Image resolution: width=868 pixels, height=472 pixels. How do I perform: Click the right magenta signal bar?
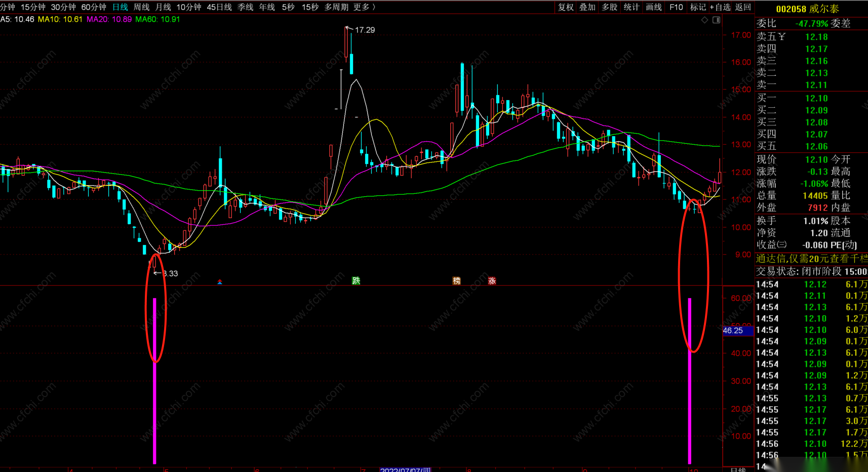(x=689, y=380)
